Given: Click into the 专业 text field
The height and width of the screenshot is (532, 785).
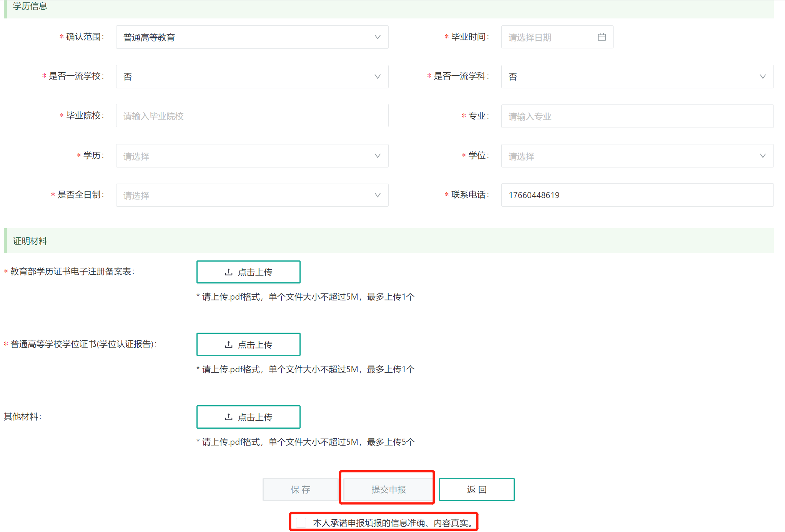Looking at the screenshot, I should (x=637, y=116).
